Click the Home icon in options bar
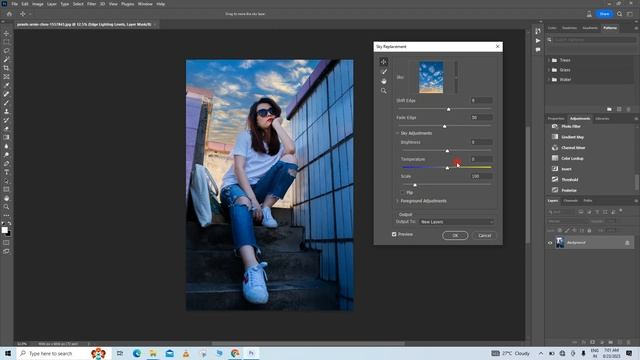The width and height of the screenshot is (640, 360). (x=9, y=14)
